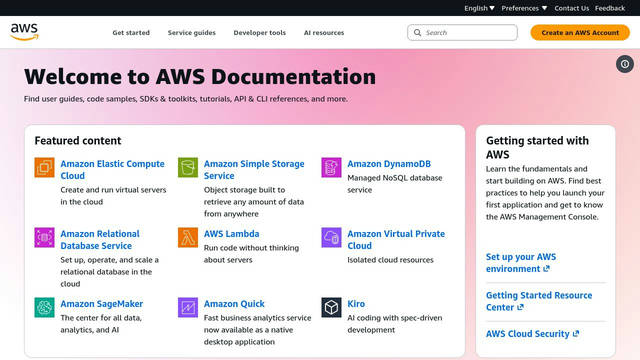Click into the Search field
The image size is (640, 360).
462,32
